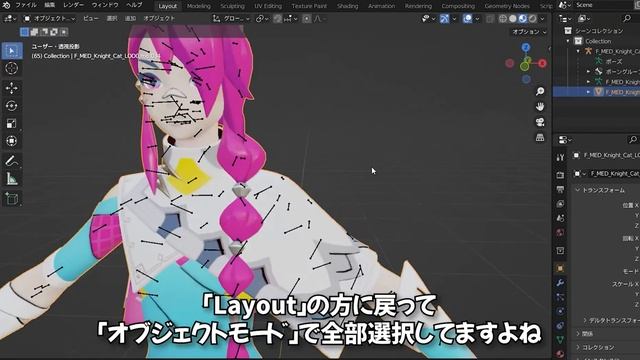Select the Move tool
The width and height of the screenshot is (640, 360).
click(11, 88)
